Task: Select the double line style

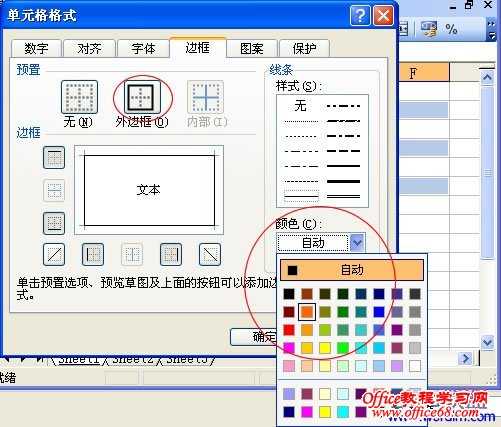Action: pyautogui.click(x=343, y=196)
